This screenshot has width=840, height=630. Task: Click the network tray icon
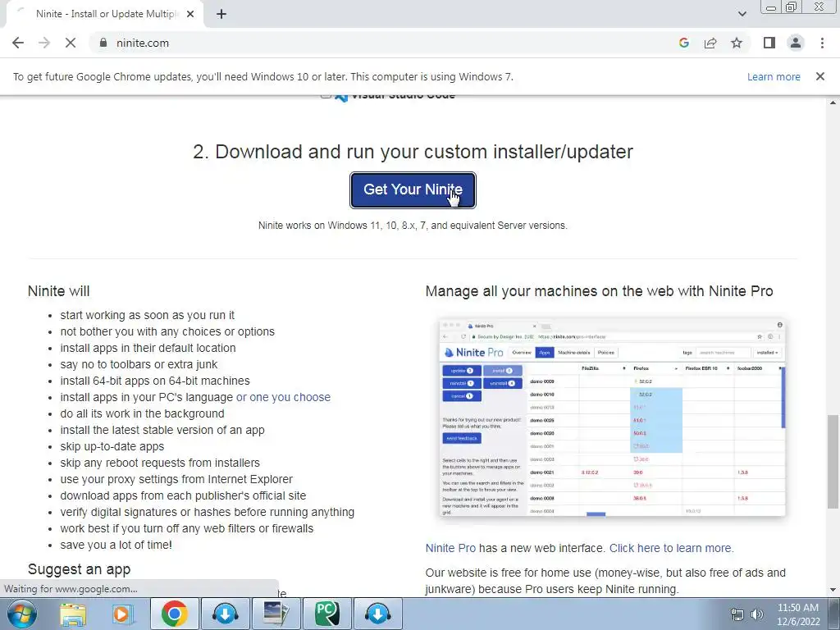tap(737, 614)
